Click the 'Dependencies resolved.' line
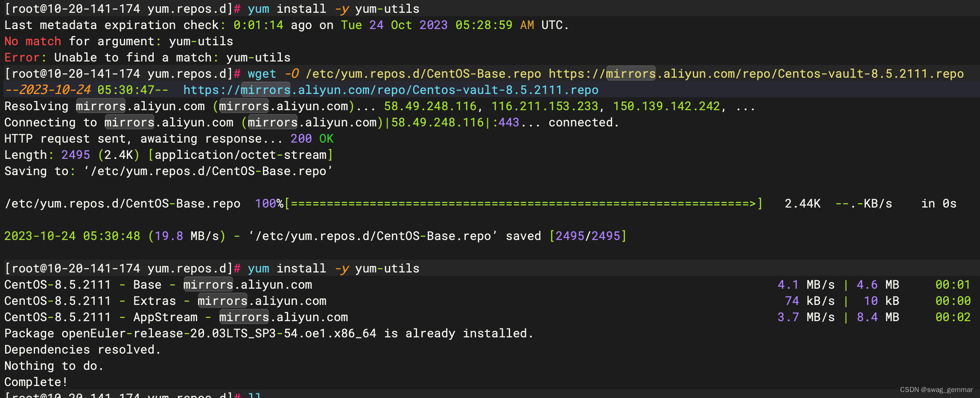980x398 pixels. 82,349
